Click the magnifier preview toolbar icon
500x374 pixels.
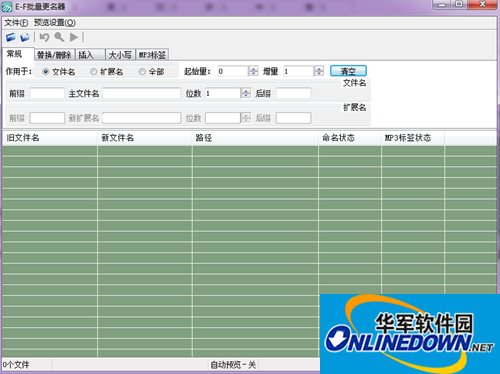tap(59, 37)
